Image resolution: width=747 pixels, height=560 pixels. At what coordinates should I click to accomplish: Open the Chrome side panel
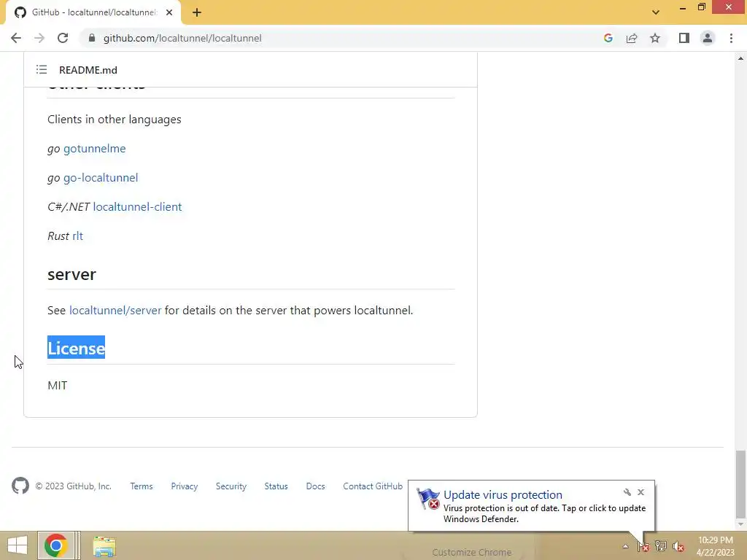tap(684, 38)
